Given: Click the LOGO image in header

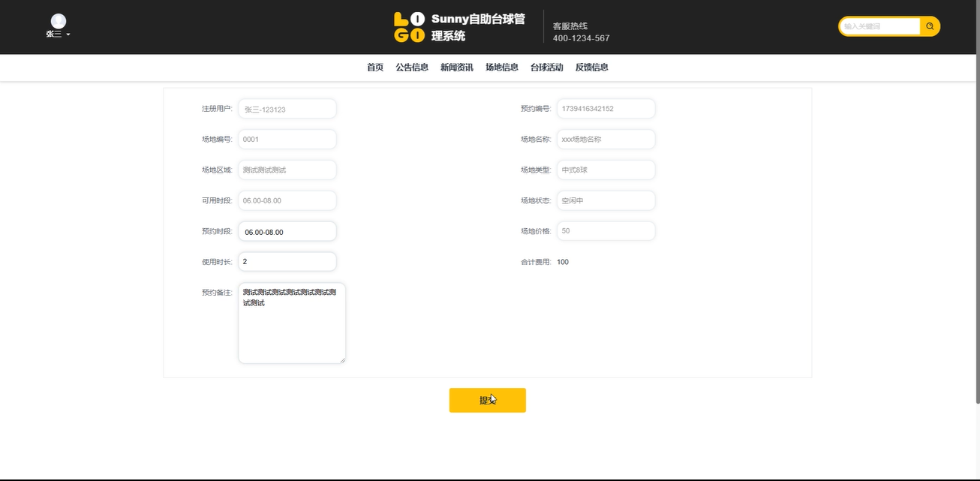Looking at the screenshot, I should pyautogui.click(x=409, y=27).
